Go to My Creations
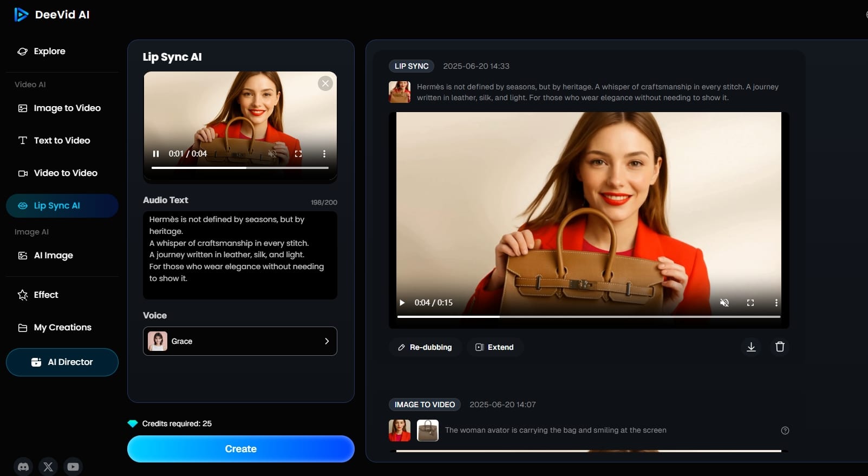 click(62, 328)
